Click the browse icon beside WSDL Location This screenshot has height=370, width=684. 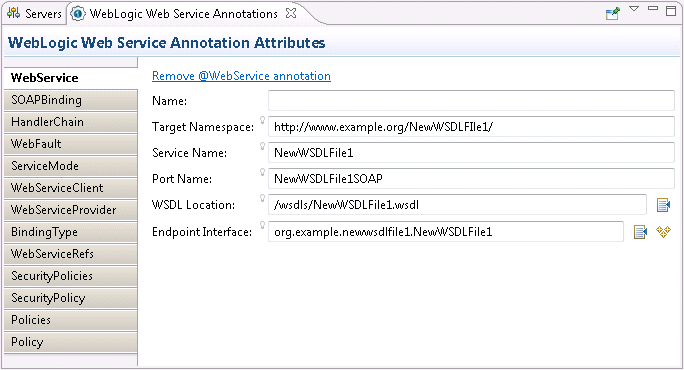663,205
